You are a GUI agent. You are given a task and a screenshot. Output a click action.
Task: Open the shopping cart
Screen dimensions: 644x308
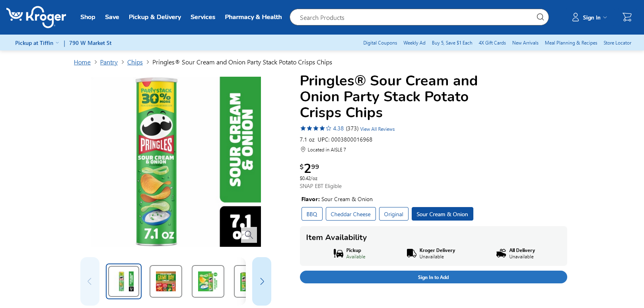click(x=627, y=17)
